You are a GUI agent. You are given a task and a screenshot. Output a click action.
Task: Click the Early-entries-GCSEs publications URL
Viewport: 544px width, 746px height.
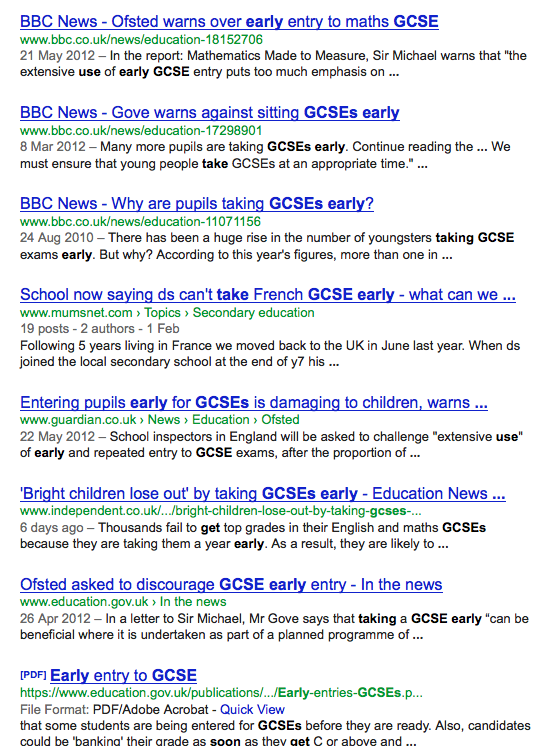point(221,693)
